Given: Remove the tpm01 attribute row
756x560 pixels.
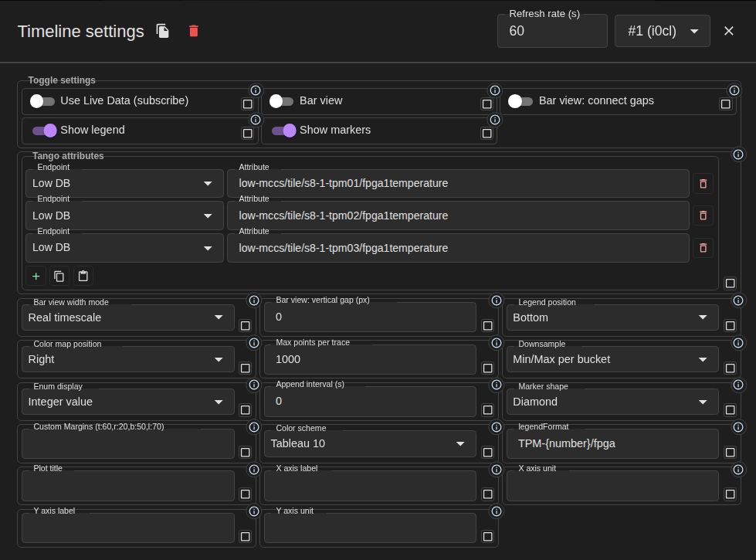Looking at the screenshot, I should click(x=703, y=183).
